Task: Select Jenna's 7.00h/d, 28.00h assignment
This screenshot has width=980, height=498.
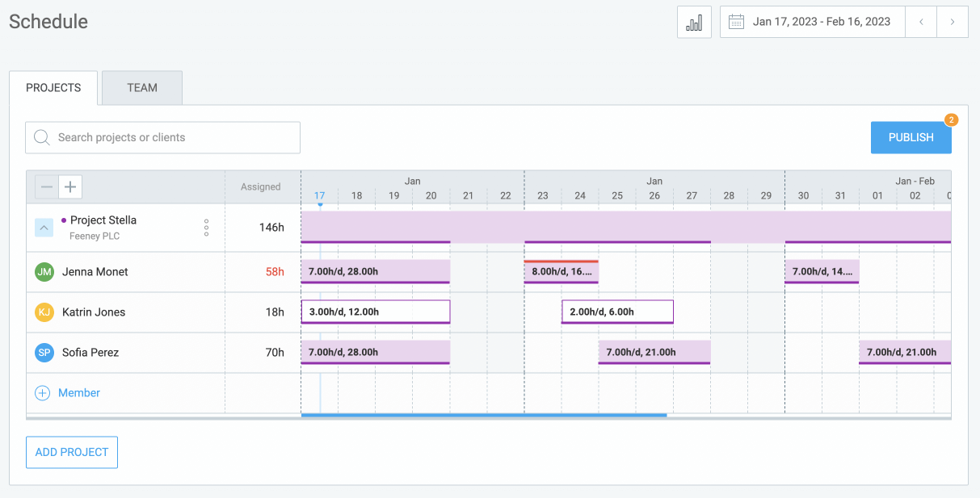Action: pyautogui.click(x=376, y=272)
